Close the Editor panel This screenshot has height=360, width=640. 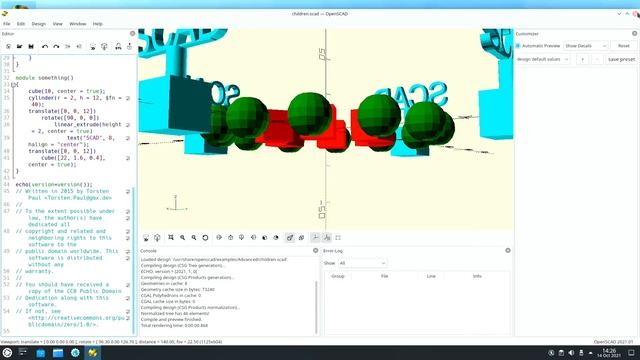[133, 33]
